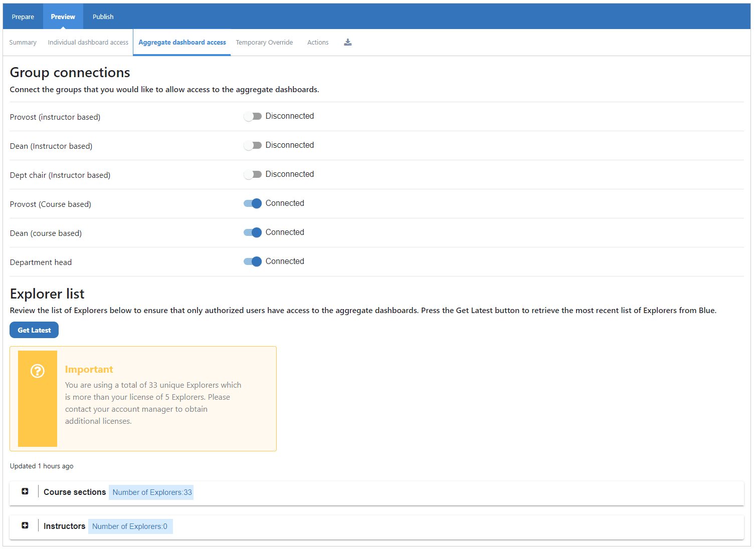Open Individual dashboard access tab
Viewport: 756px width, 552px height.
[x=88, y=43]
